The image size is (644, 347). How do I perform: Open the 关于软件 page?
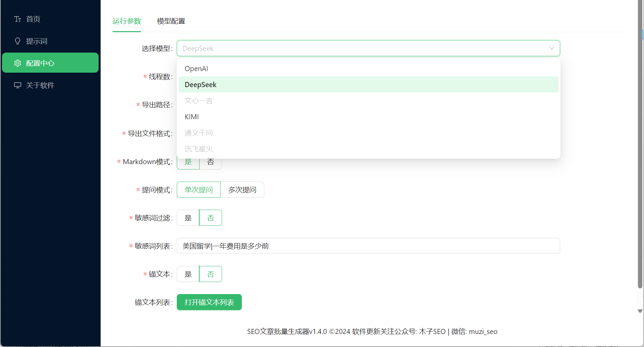[50, 85]
